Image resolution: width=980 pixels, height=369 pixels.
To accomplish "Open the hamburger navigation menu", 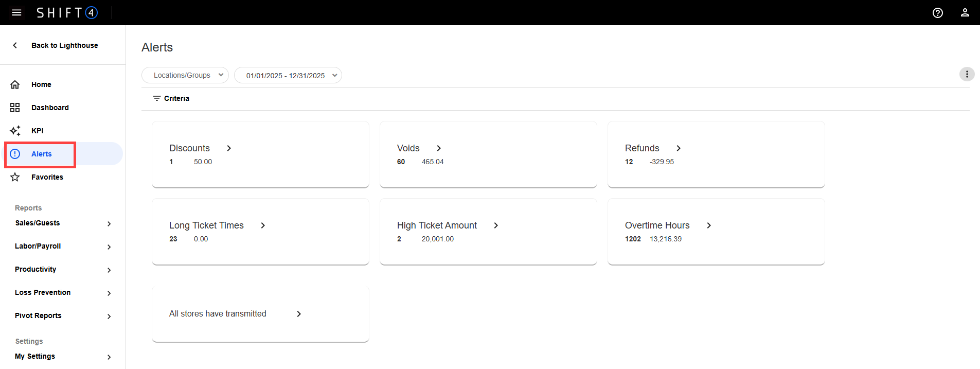I will click(x=16, y=12).
